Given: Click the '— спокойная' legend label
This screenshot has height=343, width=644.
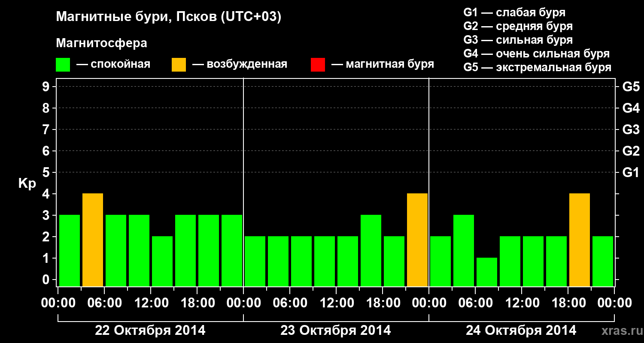Looking at the screenshot, I should pyautogui.click(x=113, y=64).
